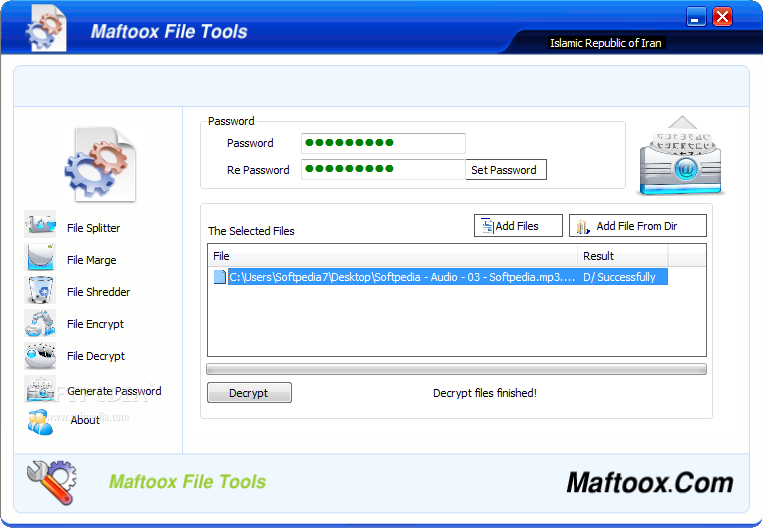Open the File Marge tool
763x528 pixels.
point(91,260)
